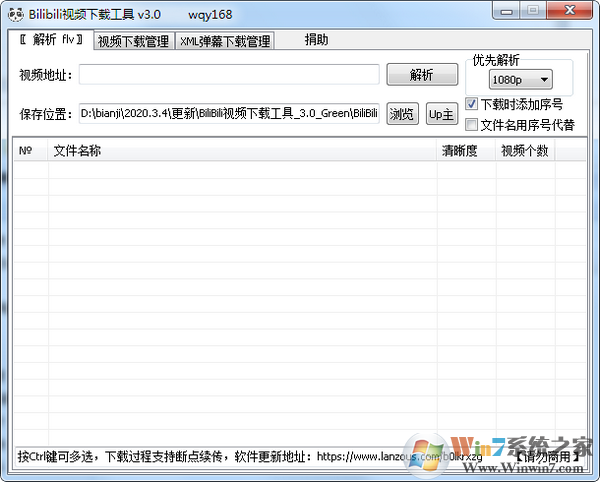Focus the 视频地址 input field
The image size is (600, 482).
229,75
